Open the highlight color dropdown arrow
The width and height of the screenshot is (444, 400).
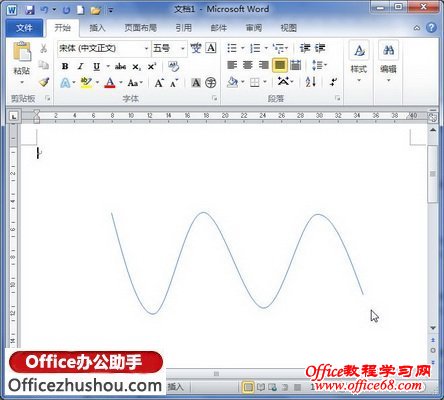[97, 82]
